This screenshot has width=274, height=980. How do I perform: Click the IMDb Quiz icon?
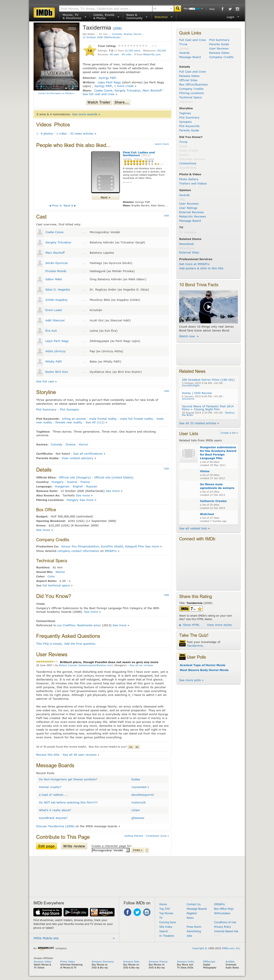point(182,643)
